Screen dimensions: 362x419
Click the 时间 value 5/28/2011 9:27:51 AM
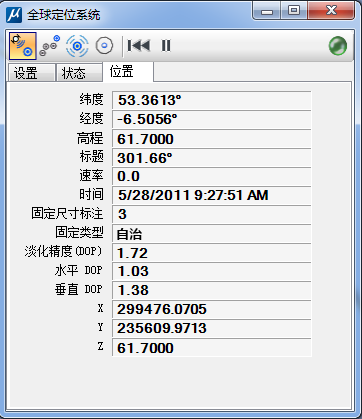tap(212, 195)
